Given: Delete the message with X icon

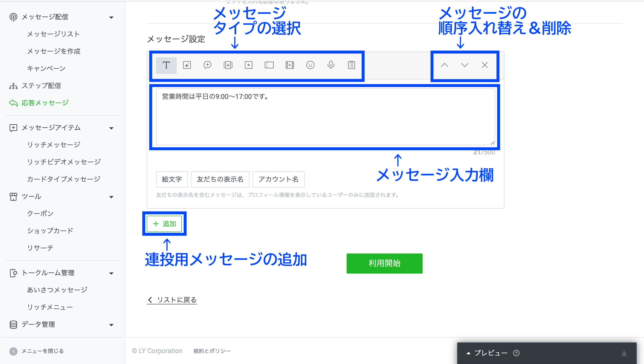Looking at the screenshot, I should coord(485,65).
